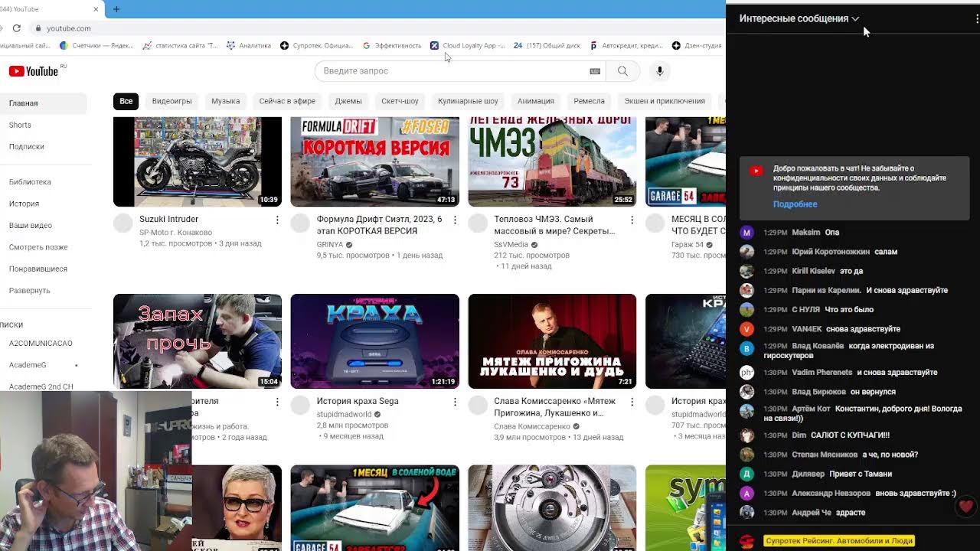Image resolution: width=980 pixels, height=551 pixels.
Task: Click the heart reaction icon in chat
Action: [966, 507]
